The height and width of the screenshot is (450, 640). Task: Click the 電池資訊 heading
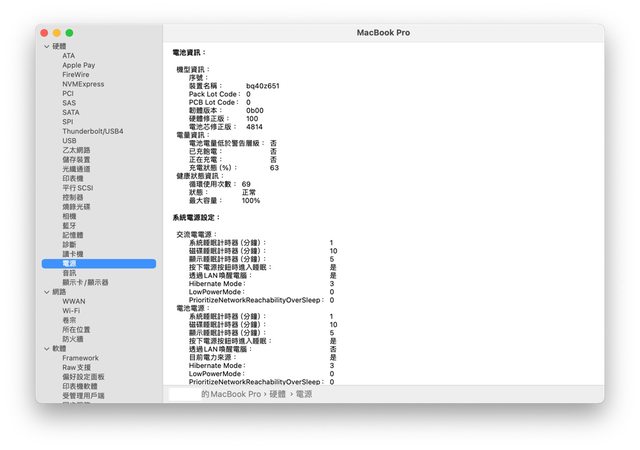pyautogui.click(x=189, y=53)
